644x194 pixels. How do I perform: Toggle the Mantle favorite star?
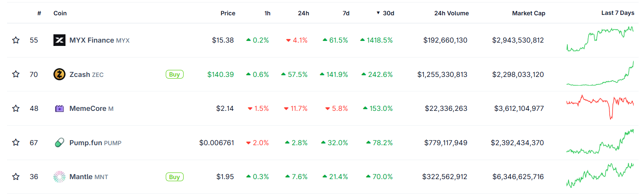point(16,177)
